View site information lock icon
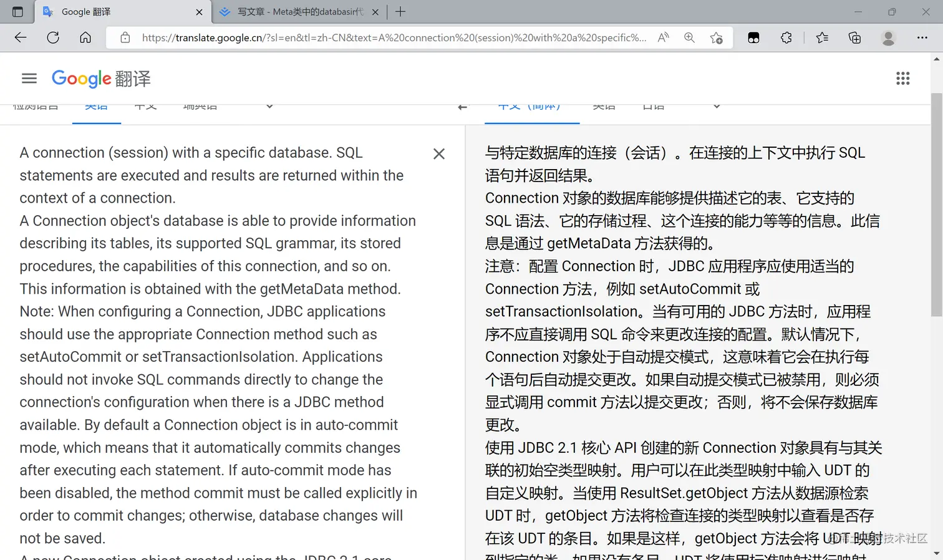Viewport: 943px width, 560px height. pos(125,37)
